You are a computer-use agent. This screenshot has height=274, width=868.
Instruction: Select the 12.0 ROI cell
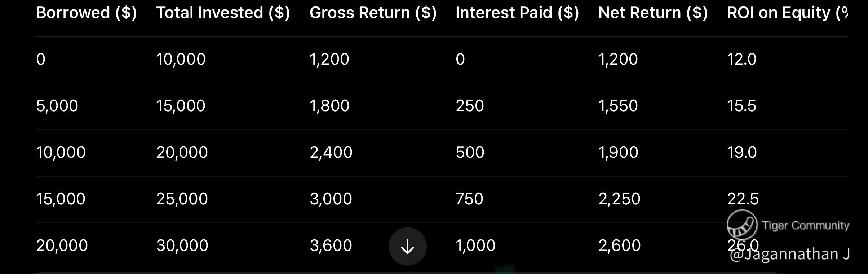(741, 59)
